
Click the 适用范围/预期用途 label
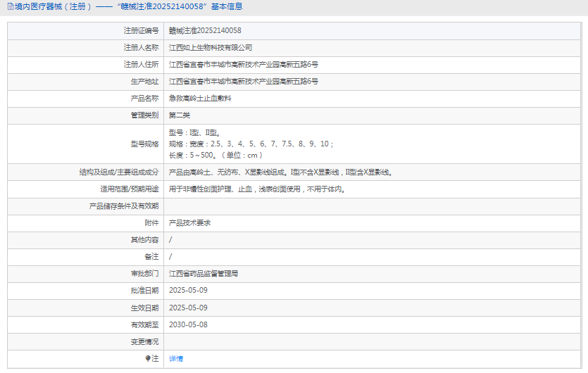point(130,189)
